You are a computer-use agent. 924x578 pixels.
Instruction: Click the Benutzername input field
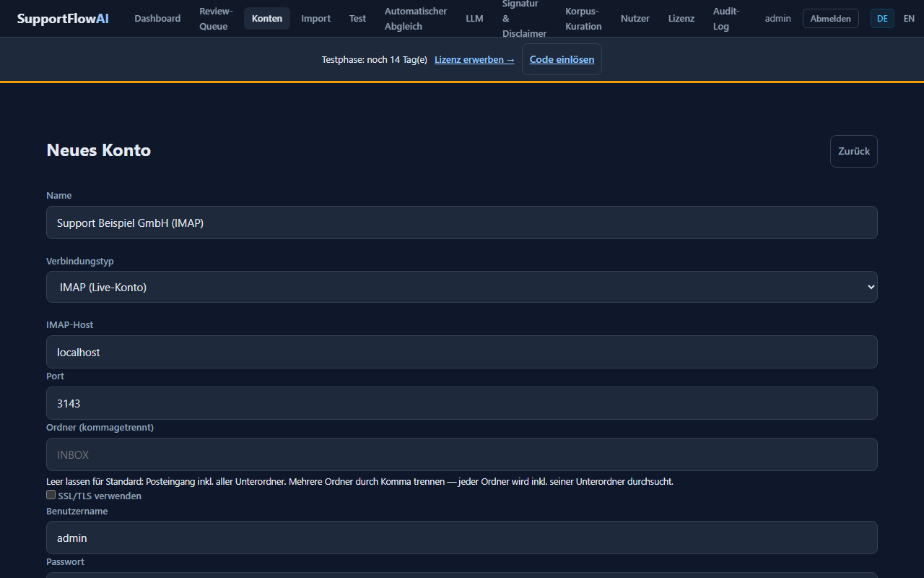click(462, 538)
